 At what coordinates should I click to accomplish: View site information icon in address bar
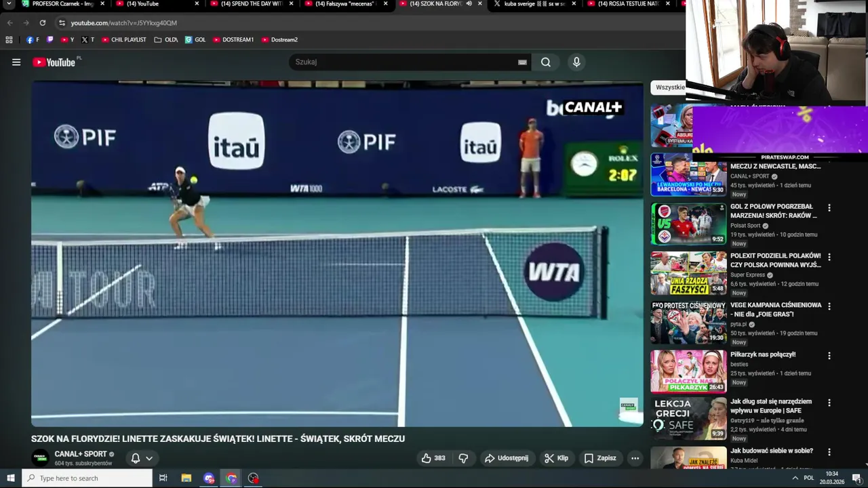pos(62,22)
